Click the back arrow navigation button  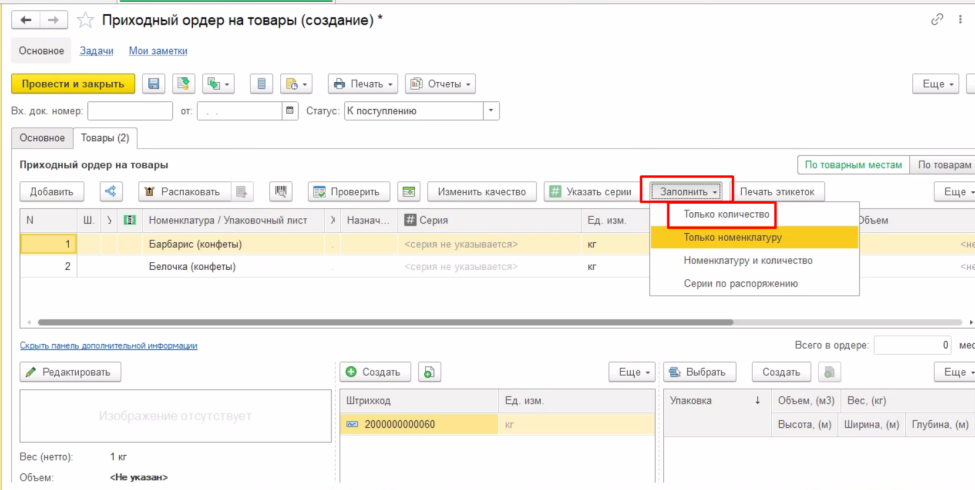pos(28,20)
